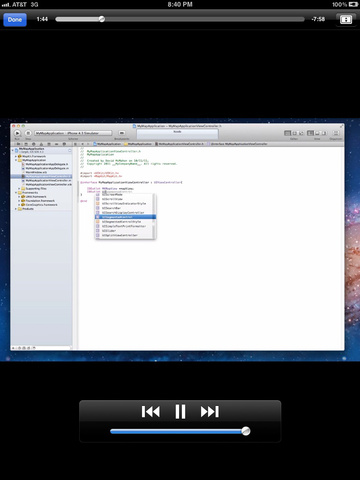Viewport: 360px width, 480px height.
Task: Tap the playing Xcode video frame
Action: [x=180, y=239]
